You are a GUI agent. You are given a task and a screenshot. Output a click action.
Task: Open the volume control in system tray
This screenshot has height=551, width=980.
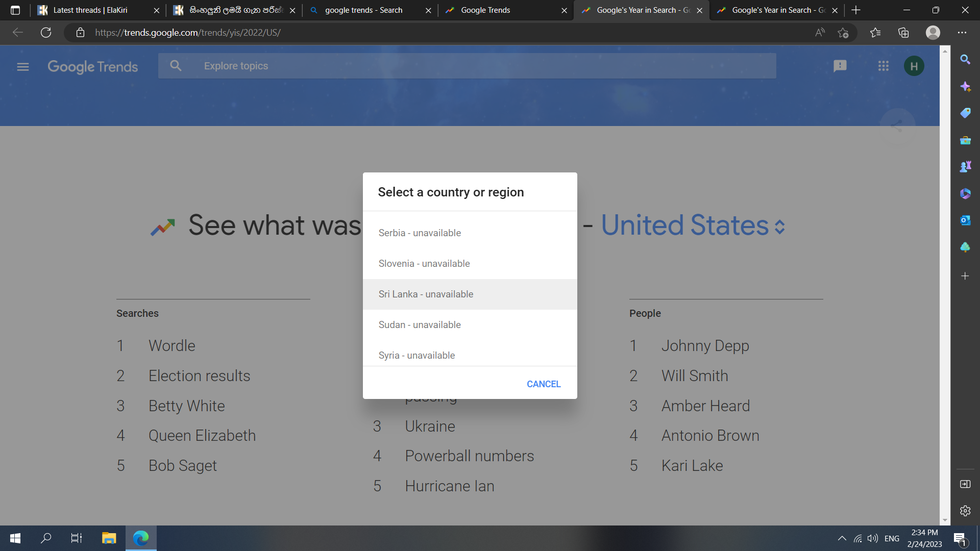(x=873, y=539)
